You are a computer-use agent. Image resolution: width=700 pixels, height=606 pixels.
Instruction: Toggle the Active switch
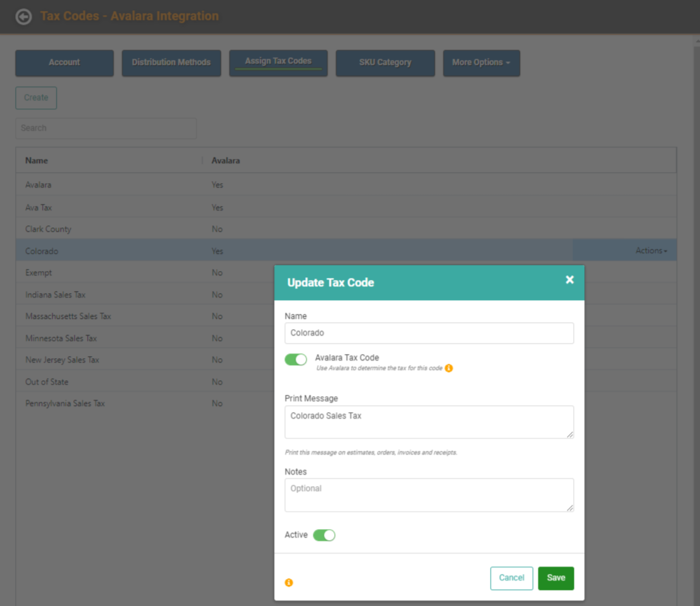click(x=324, y=535)
